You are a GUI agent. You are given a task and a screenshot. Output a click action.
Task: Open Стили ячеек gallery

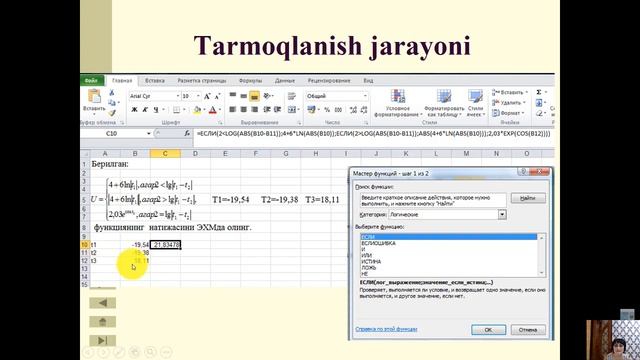coord(476,104)
